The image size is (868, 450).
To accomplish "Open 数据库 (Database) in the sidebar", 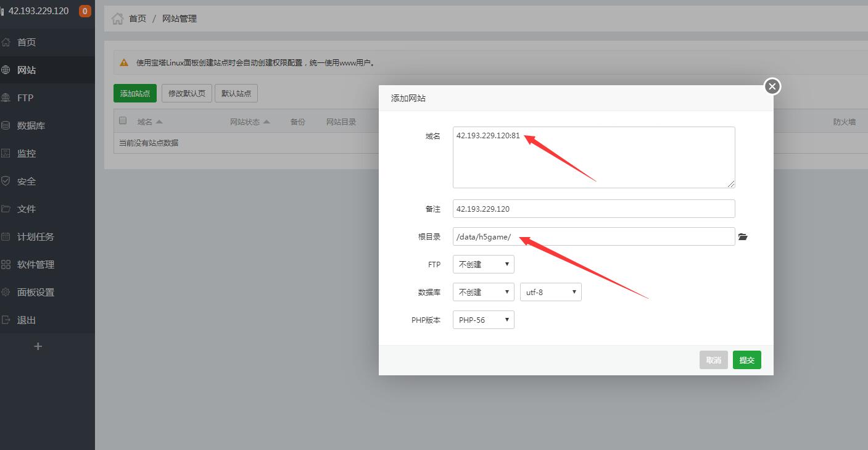I will (31, 125).
